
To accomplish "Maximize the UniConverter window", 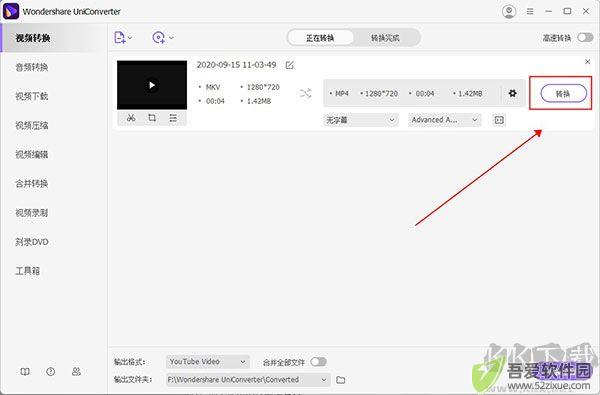I will click(x=567, y=11).
